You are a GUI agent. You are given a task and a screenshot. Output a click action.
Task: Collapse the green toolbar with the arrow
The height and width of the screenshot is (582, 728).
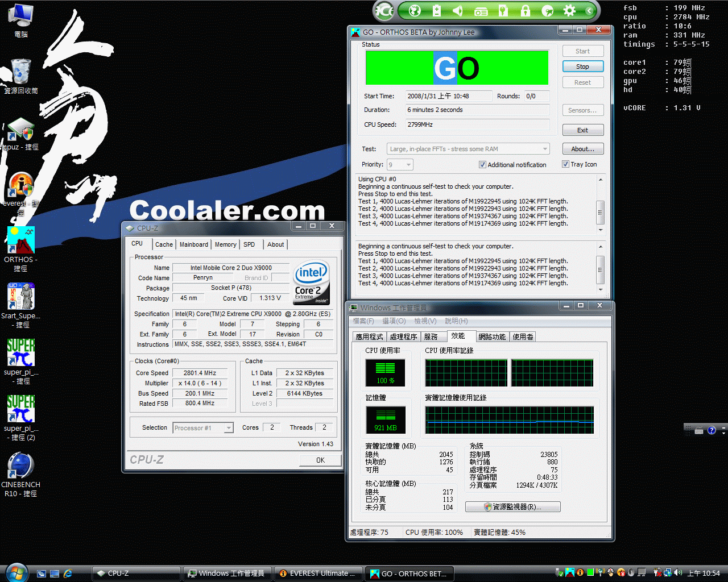(589, 10)
